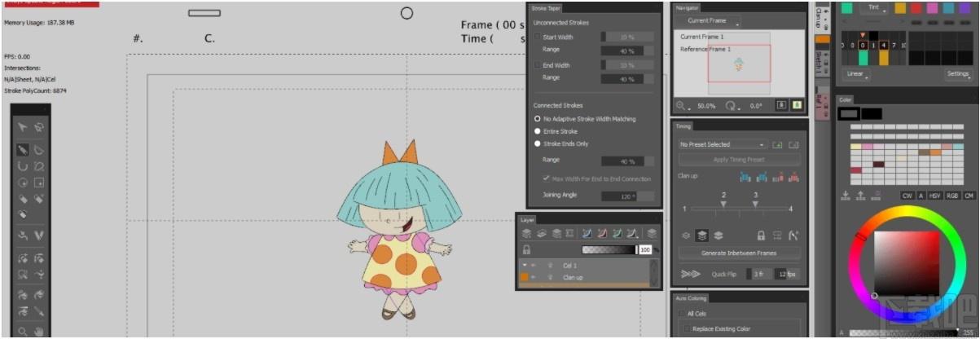
Task: Click Generate Inbetween Frames button
Action: tap(740, 253)
